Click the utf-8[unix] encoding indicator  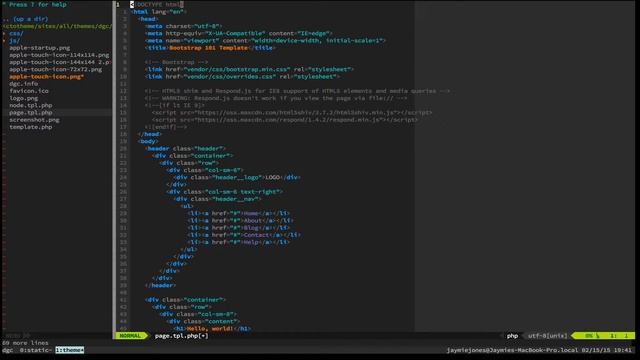(547, 336)
